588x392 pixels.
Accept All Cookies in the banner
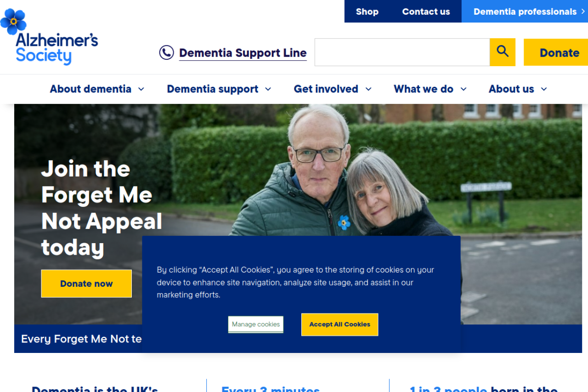tap(339, 324)
